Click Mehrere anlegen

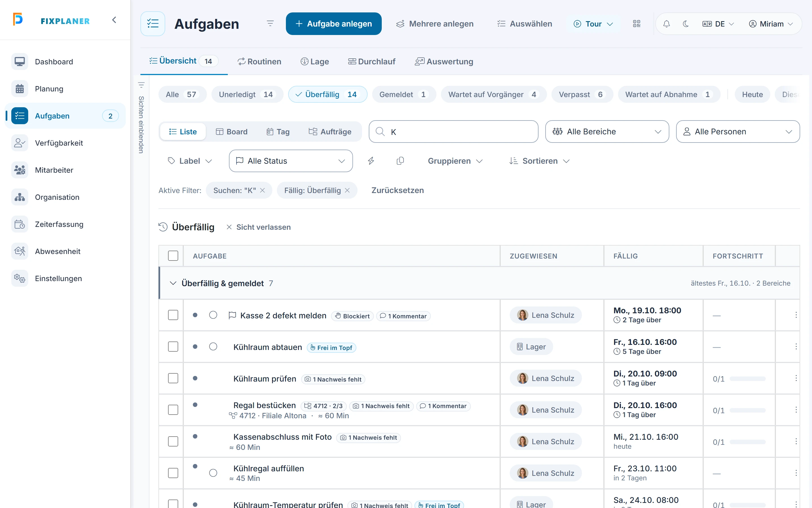point(435,24)
